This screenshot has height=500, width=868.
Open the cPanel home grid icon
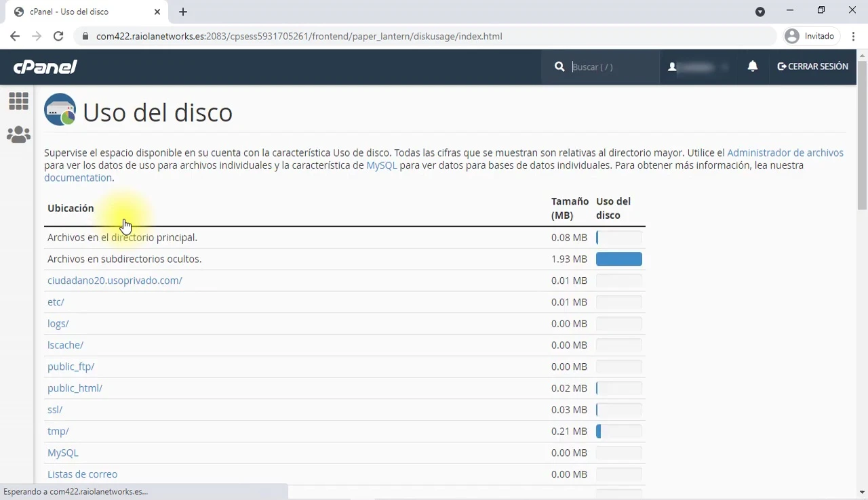[x=18, y=102]
